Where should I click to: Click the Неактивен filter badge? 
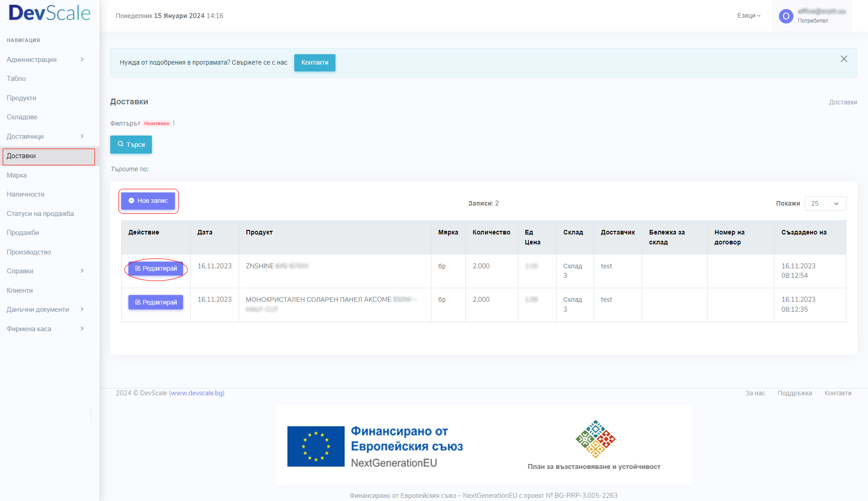[157, 124]
